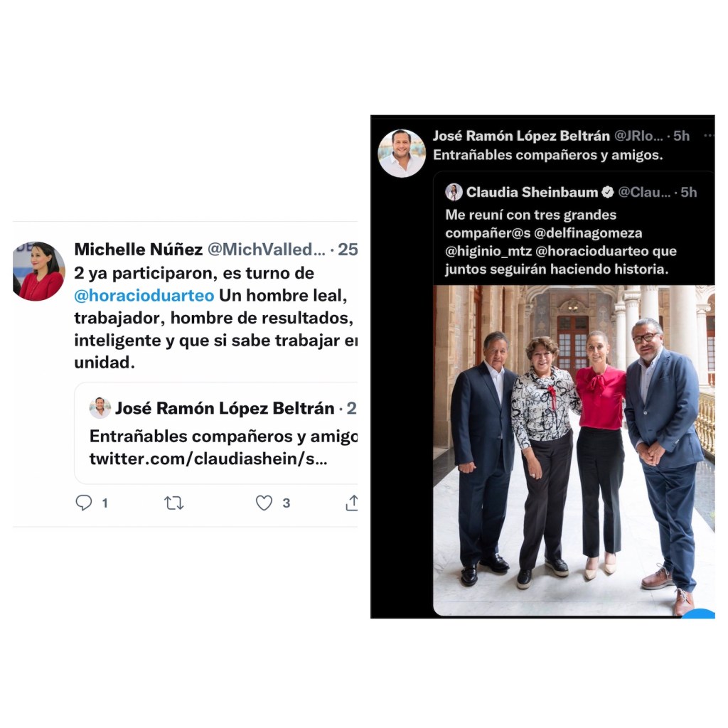
Task: Click small José Ramón avatar in quoted tweet
Action: pyautogui.click(x=100, y=407)
